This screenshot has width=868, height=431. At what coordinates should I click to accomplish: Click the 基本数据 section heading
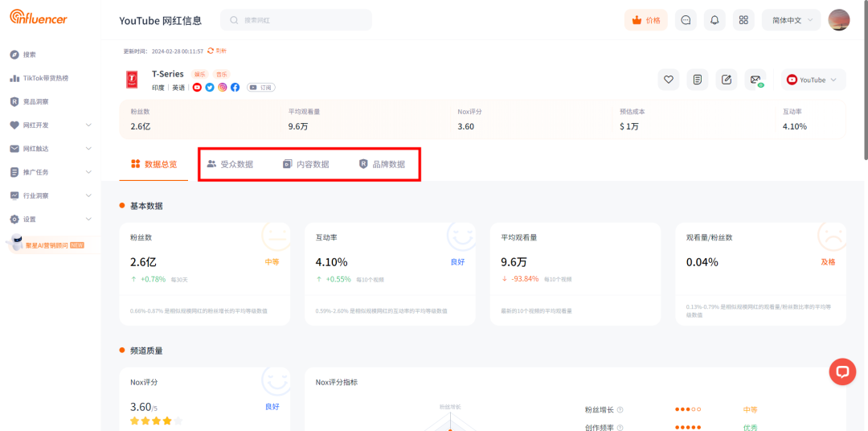[146, 206]
